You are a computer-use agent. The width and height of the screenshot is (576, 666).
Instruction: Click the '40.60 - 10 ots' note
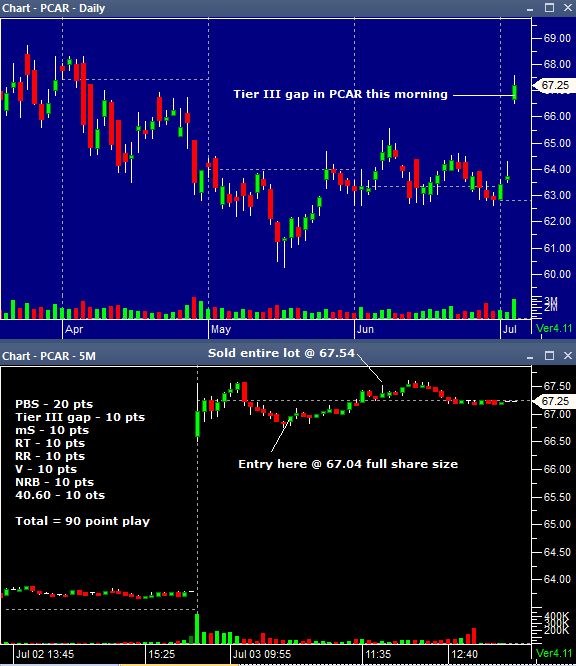(x=60, y=495)
